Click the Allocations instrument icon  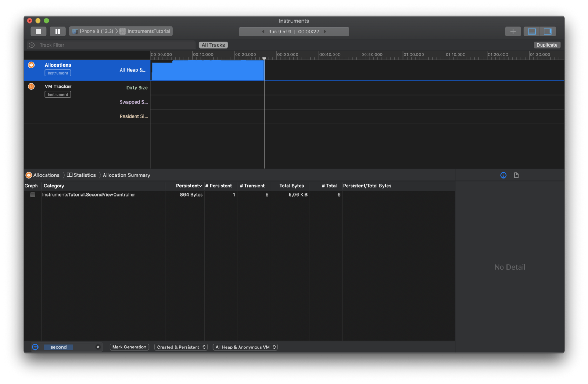coord(31,65)
